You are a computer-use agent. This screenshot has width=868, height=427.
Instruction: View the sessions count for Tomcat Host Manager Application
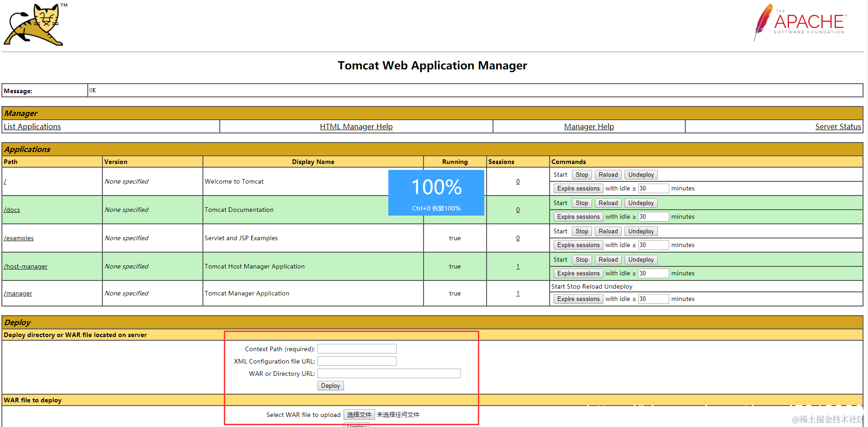point(518,266)
